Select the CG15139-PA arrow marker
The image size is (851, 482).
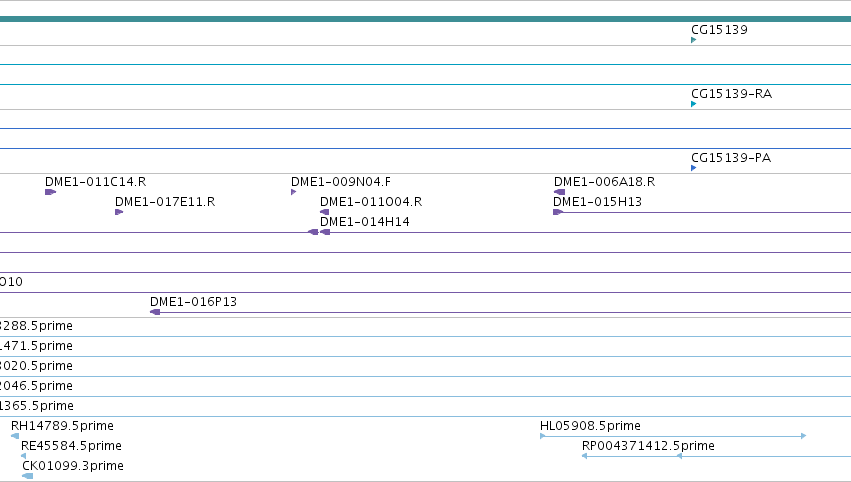coord(694,168)
